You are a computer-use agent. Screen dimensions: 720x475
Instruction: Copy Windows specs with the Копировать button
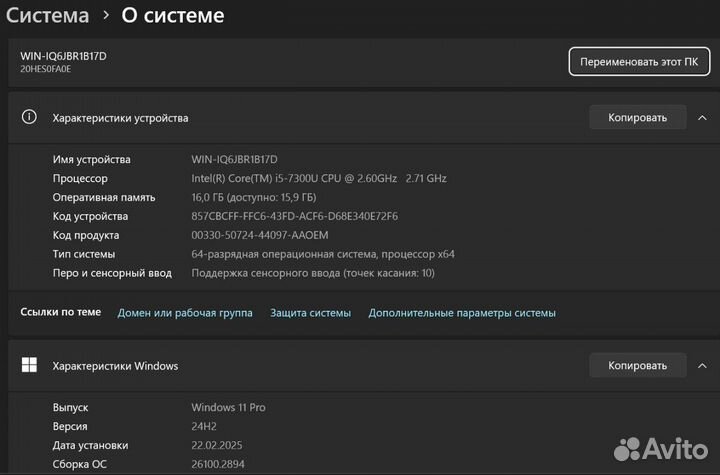637,365
